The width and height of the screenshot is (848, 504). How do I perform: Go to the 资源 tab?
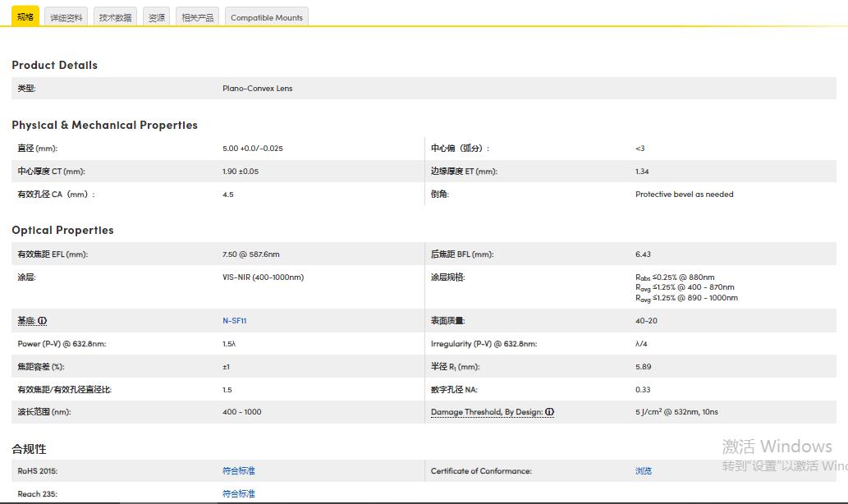(x=156, y=17)
